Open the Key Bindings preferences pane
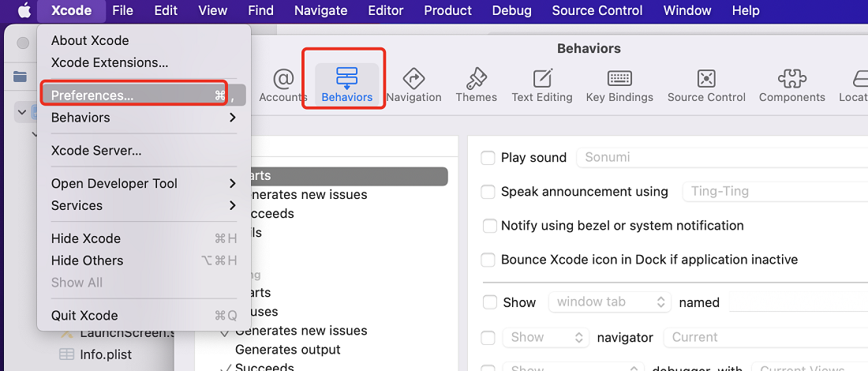868x371 pixels. pyautogui.click(x=619, y=86)
